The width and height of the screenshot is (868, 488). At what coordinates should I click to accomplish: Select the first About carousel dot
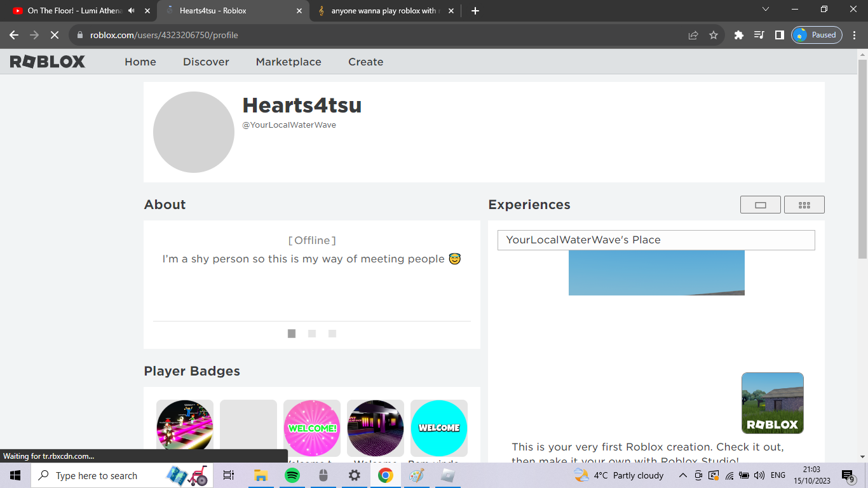292,334
